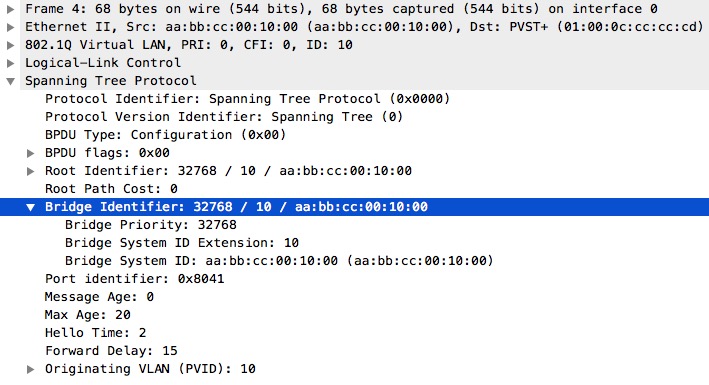Expand the 802.1Q Virtual LAN arrow

tap(10, 45)
